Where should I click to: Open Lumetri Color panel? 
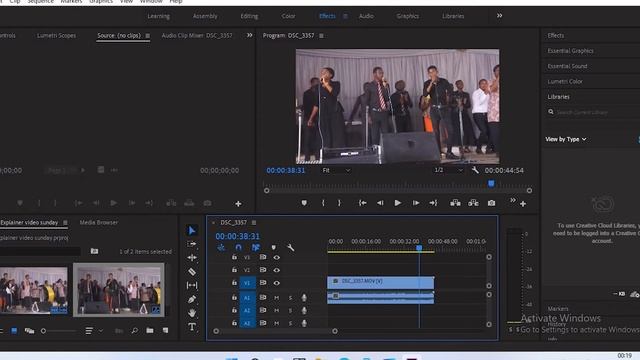[x=565, y=82]
